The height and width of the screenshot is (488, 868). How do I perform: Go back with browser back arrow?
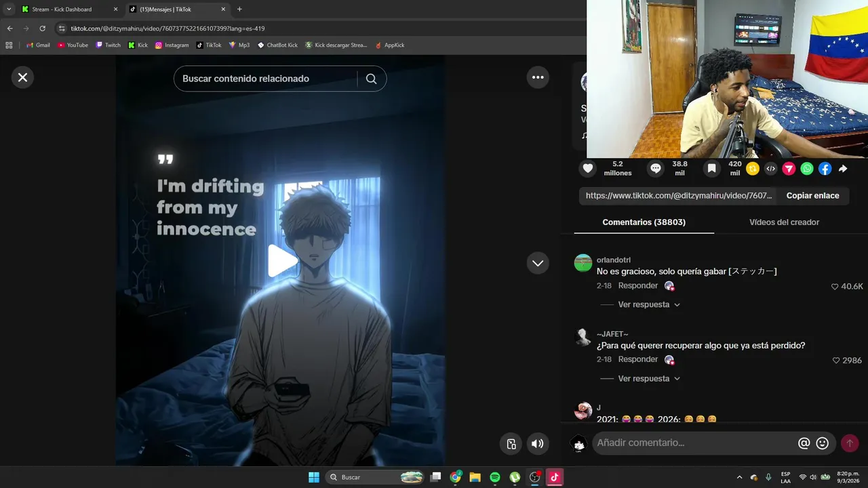(9, 28)
